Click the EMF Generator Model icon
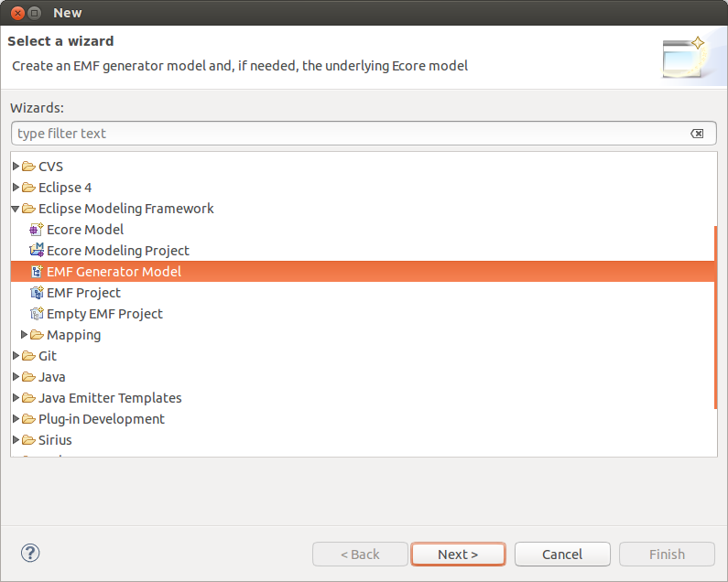 37,272
